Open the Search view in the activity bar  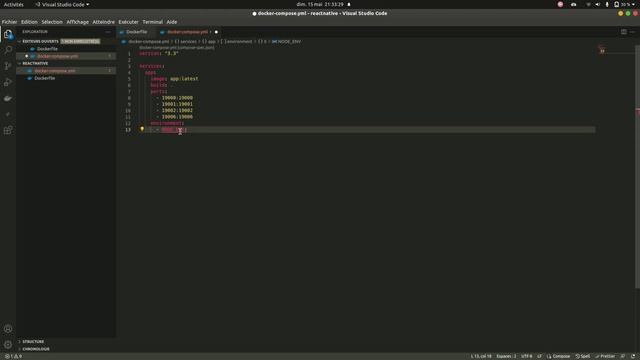pyautogui.click(x=8, y=50)
